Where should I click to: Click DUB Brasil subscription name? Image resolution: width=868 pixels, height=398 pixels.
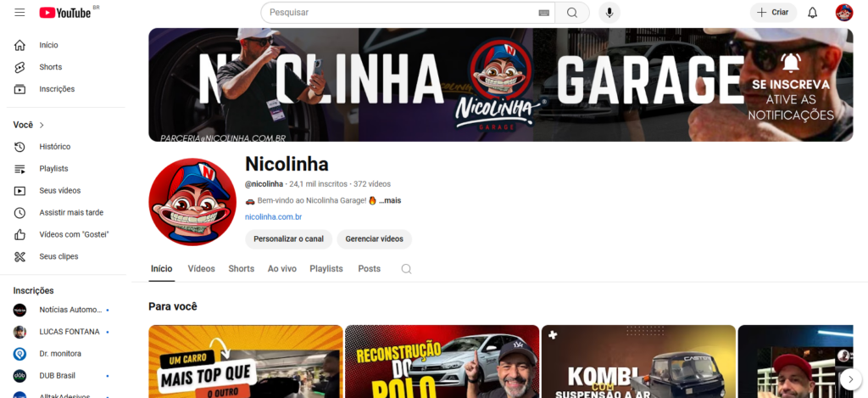[58, 376]
